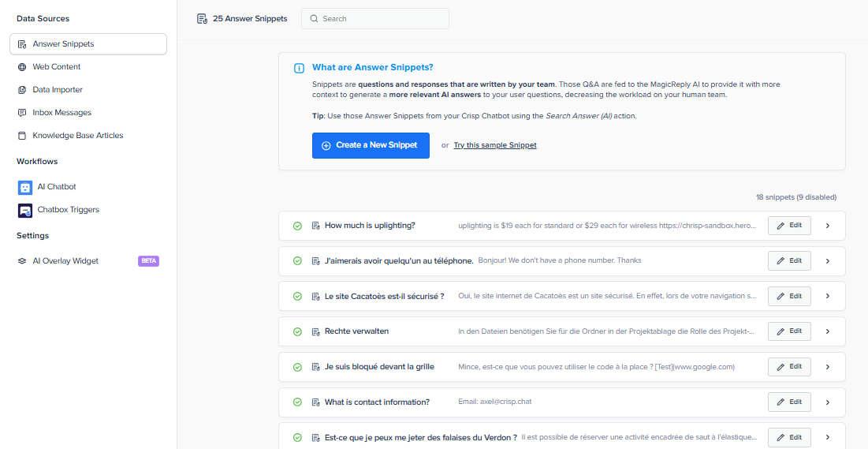Click snippet icon of What is contact information
Screen dimensions: 868x449
tap(315, 402)
